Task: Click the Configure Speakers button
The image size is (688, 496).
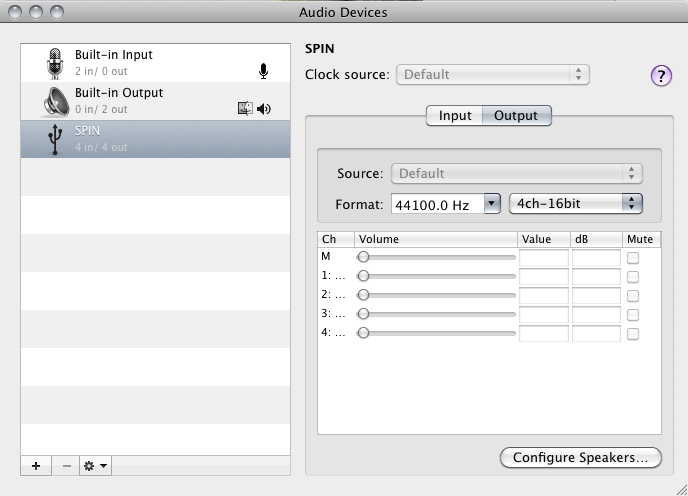Action: pyautogui.click(x=580, y=458)
